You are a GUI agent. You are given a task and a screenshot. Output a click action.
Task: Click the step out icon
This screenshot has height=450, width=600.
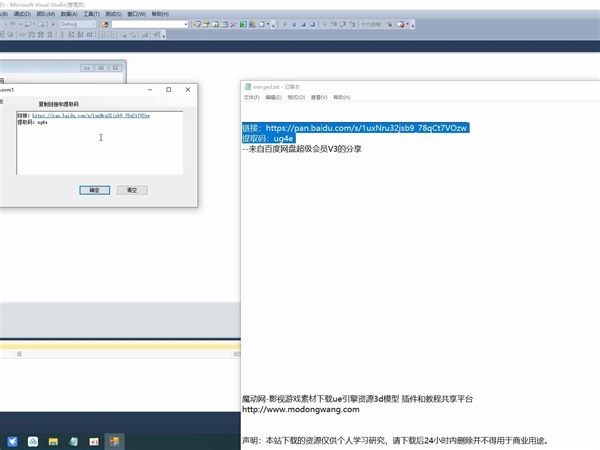click(x=352, y=24)
